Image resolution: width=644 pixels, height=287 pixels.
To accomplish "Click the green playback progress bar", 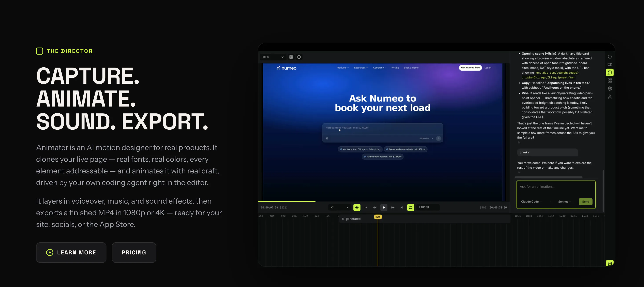I will pos(287,201).
